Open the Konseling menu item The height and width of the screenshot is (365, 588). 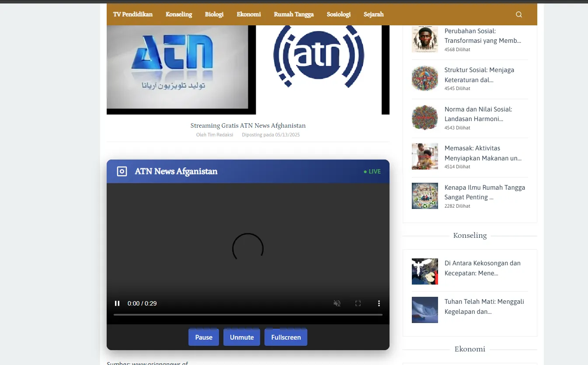pos(179,14)
